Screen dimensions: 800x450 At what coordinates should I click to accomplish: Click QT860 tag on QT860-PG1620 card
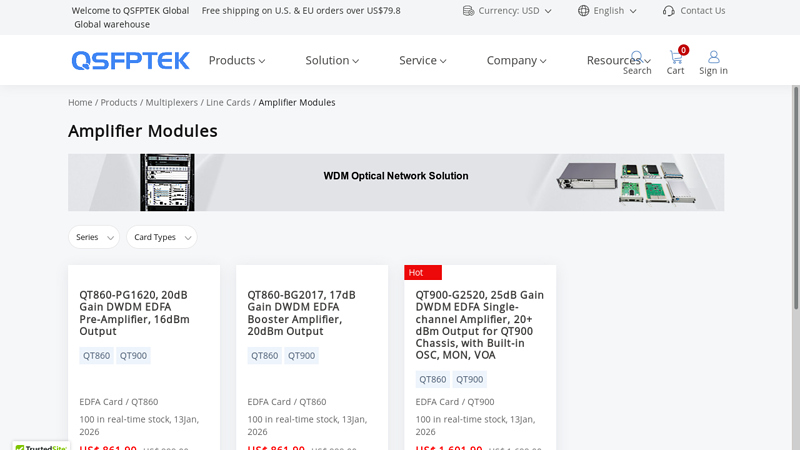tap(96, 356)
